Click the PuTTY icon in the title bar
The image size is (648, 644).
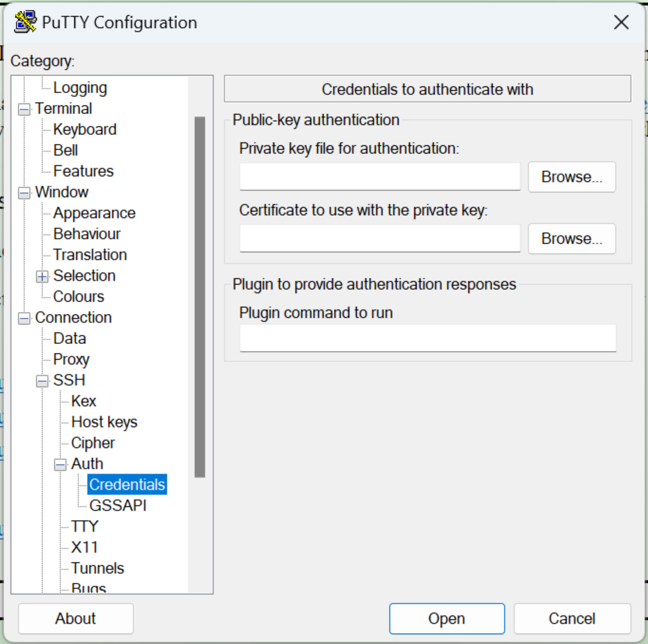[25, 21]
